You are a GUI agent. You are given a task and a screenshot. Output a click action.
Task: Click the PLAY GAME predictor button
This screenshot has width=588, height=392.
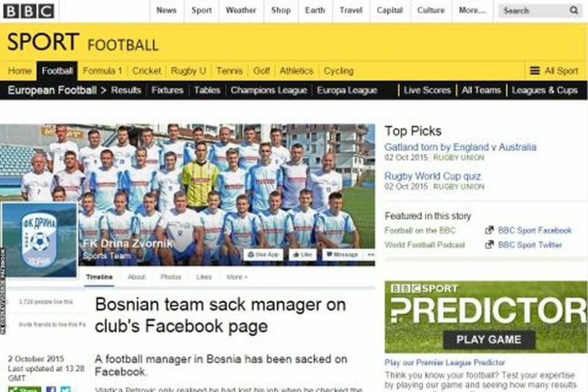(489, 340)
